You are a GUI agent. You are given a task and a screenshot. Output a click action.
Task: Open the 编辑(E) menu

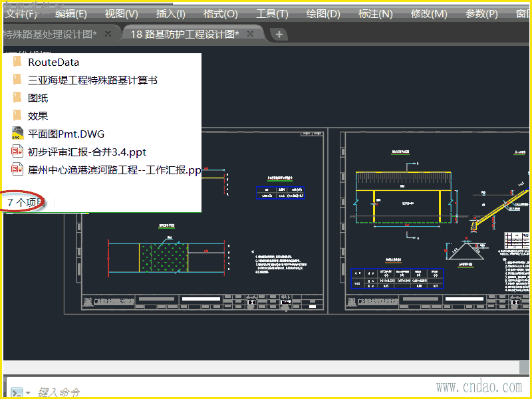point(71,14)
